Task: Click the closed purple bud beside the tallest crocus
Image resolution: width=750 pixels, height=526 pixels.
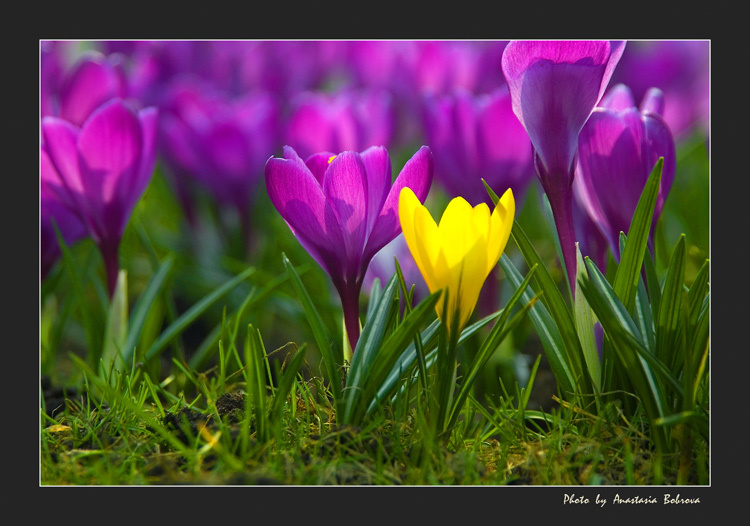Action: pyautogui.click(x=624, y=167)
